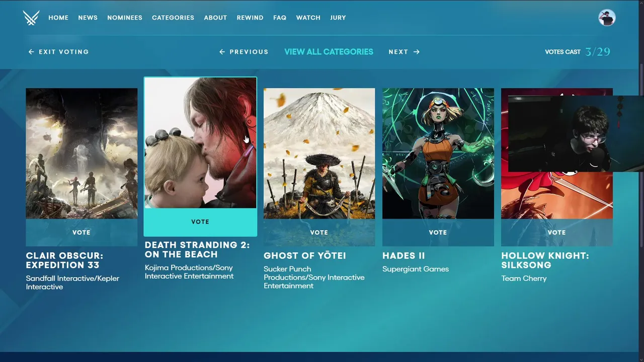Open the Jury page

(338, 18)
